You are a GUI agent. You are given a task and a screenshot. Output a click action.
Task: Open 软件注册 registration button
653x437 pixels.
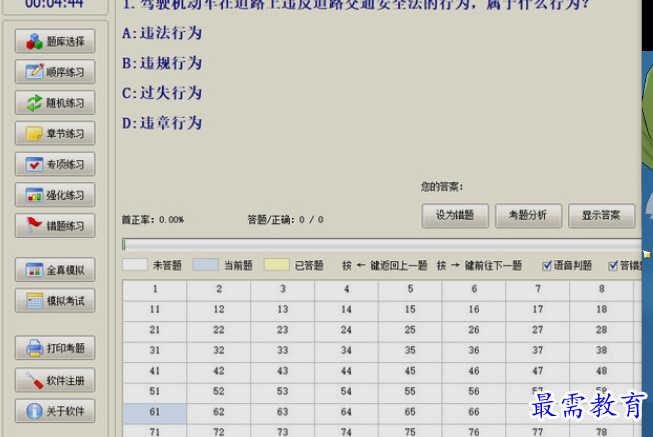pos(55,380)
